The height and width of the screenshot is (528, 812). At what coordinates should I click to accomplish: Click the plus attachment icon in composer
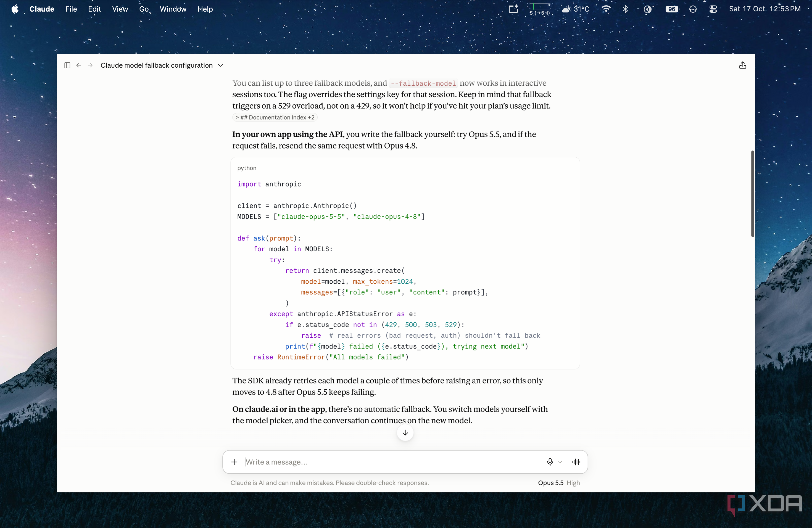[234, 462]
